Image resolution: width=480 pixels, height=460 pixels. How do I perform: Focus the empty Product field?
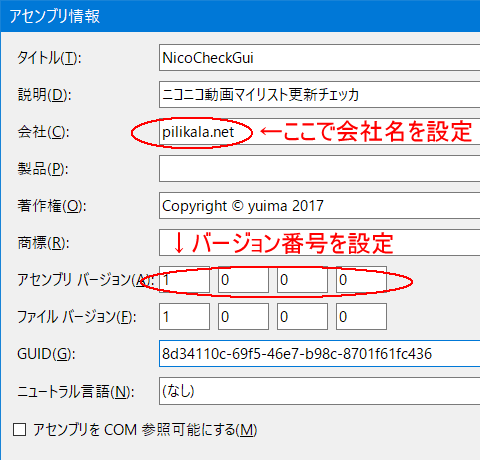(319, 168)
